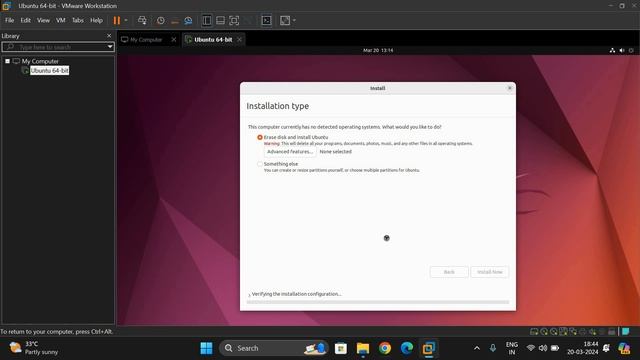Click the Back button in installer

[x=449, y=272]
